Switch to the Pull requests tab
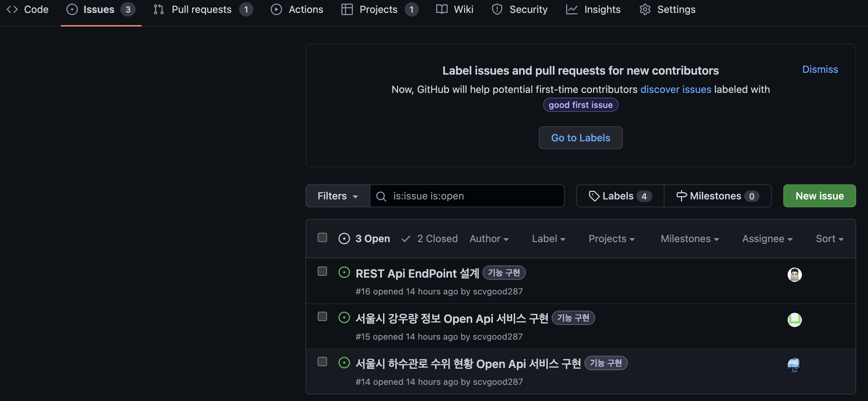The height and width of the screenshot is (401, 868). click(203, 9)
